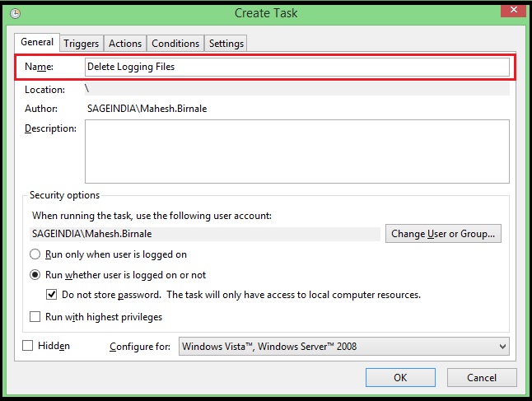Click the Location value backslash
The width and height of the screenshot is (532, 401).
[x=86, y=89]
